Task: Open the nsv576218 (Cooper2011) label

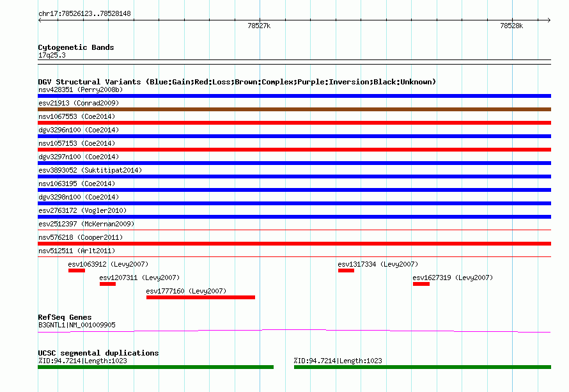Action: click(x=81, y=237)
